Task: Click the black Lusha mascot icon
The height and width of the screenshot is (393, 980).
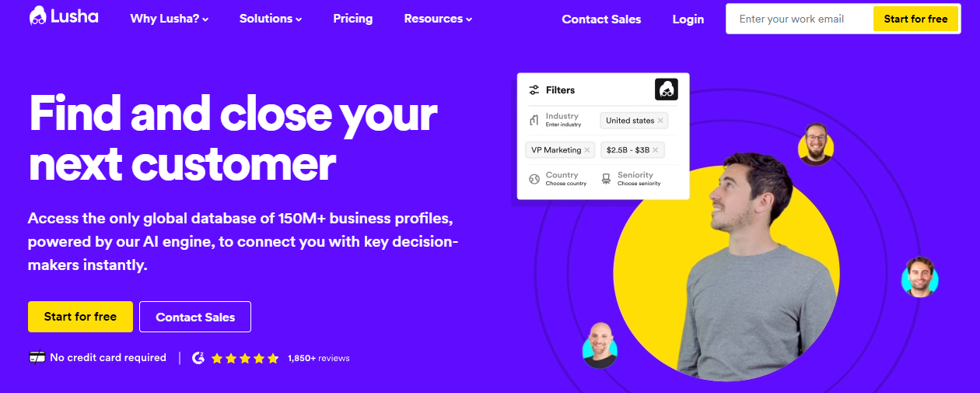Action: click(x=667, y=89)
